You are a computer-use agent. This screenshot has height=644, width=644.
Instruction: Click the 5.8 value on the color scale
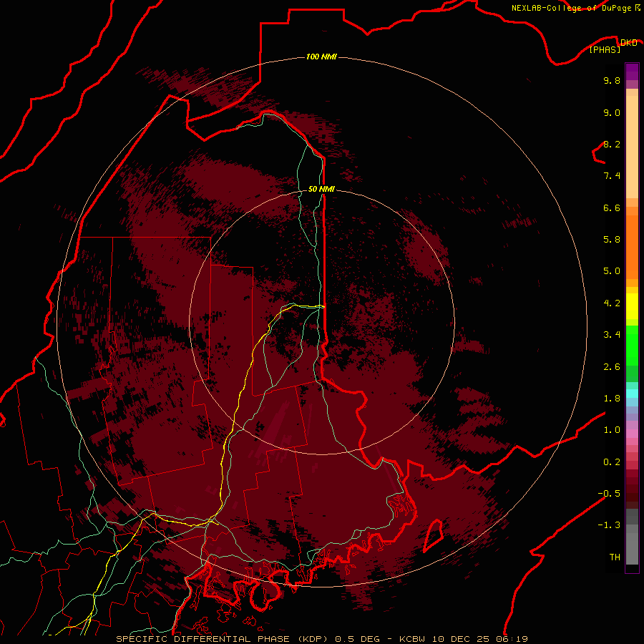pos(612,240)
